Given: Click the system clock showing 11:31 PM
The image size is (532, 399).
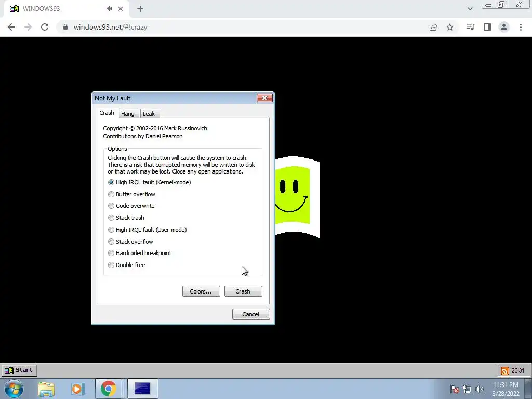Looking at the screenshot, I should tap(506, 389).
